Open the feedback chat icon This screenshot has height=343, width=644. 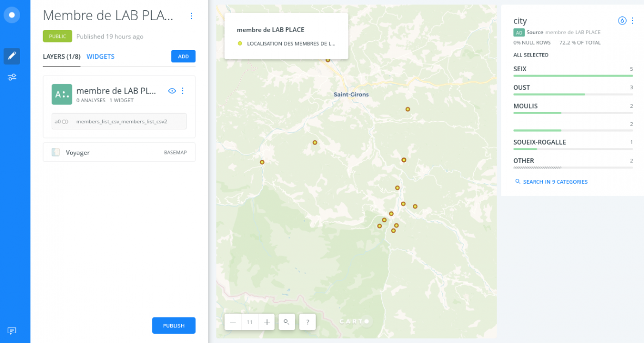(x=12, y=330)
